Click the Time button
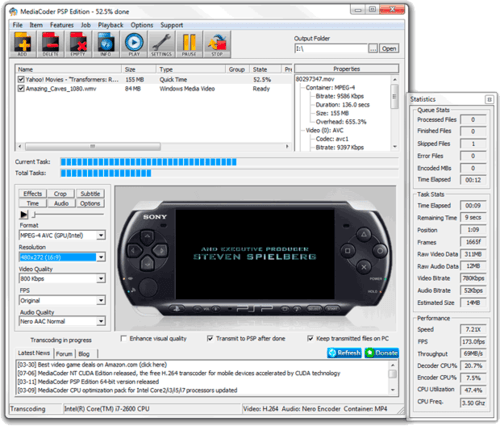Viewport: 500px width, 426px height. coord(33,203)
